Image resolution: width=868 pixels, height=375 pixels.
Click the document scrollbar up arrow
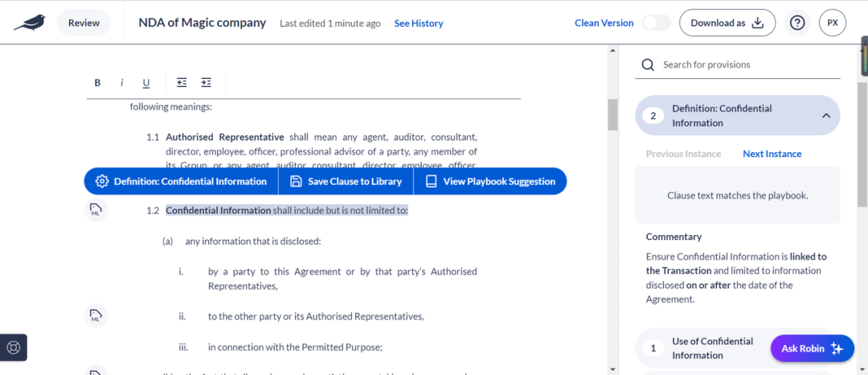pos(612,51)
